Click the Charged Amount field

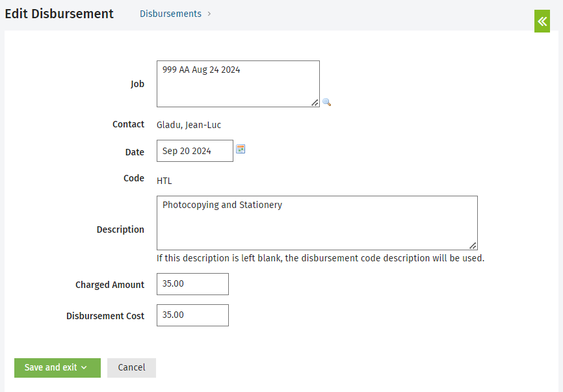point(192,284)
